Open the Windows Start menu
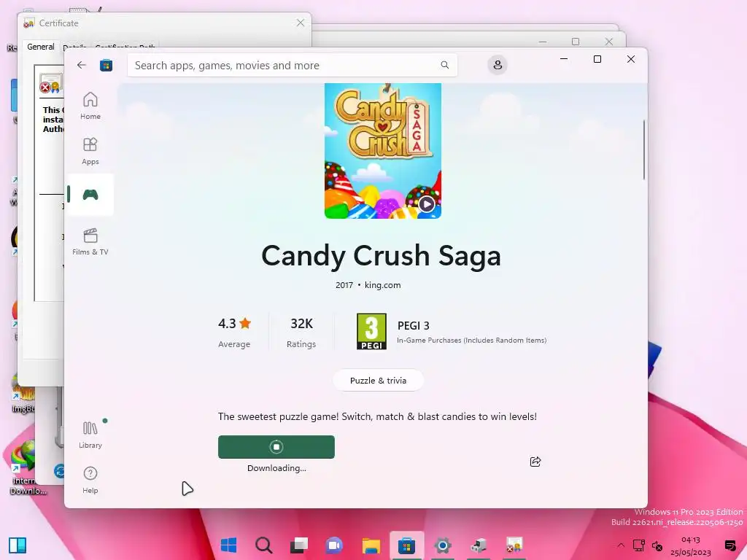 tap(228, 545)
